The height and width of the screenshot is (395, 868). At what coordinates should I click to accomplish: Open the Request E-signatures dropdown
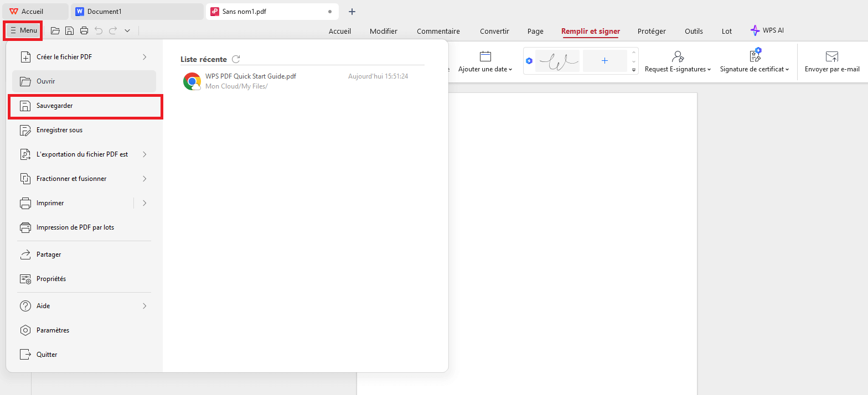click(678, 61)
